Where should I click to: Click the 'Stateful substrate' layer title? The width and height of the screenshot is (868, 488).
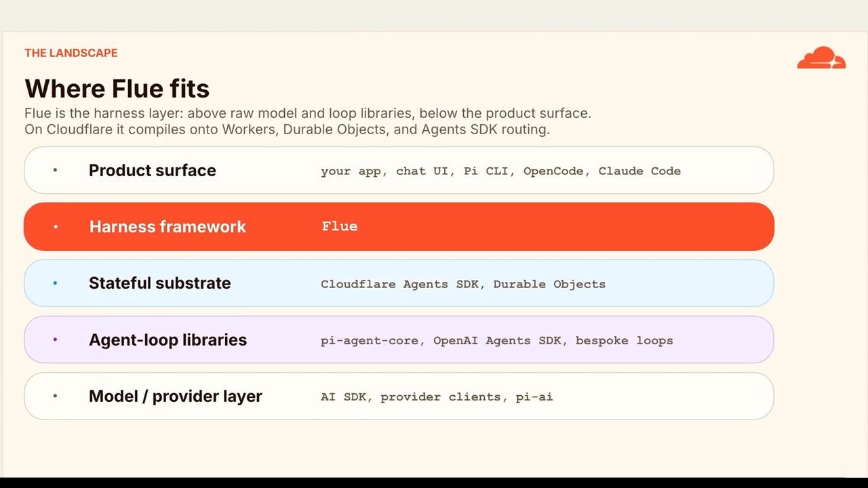click(x=160, y=283)
